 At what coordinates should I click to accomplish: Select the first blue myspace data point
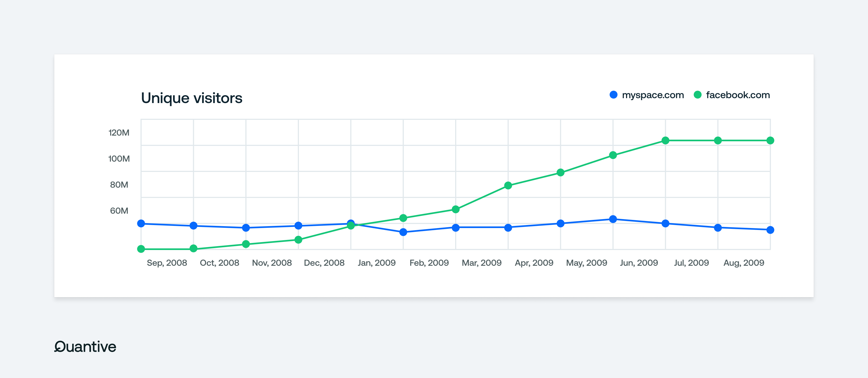click(x=141, y=223)
